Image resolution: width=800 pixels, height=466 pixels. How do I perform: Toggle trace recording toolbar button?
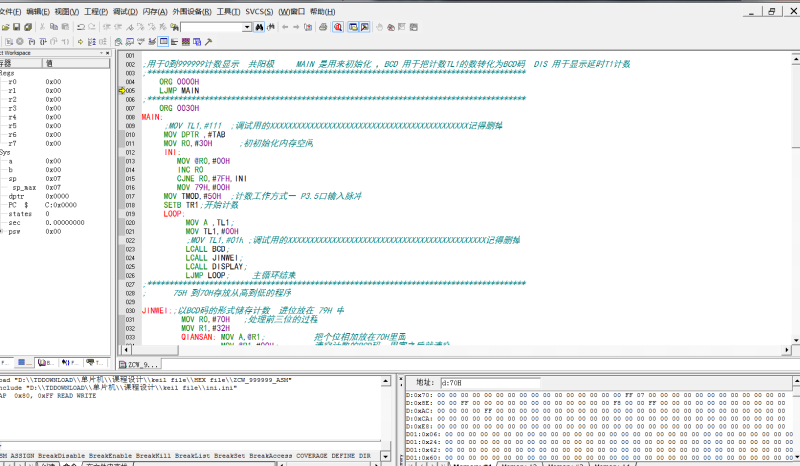point(92,42)
